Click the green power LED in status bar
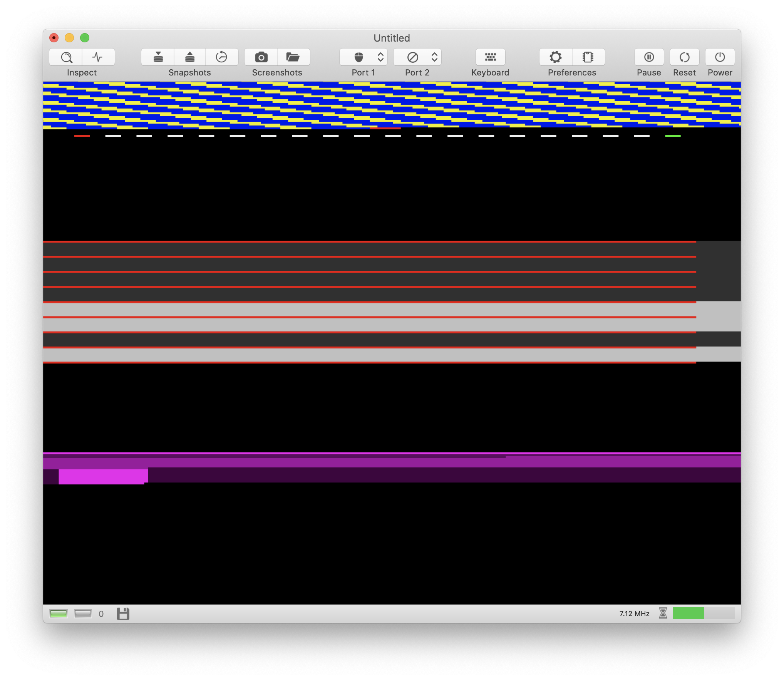Viewport: 784px width, 680px height. (59, 613)
